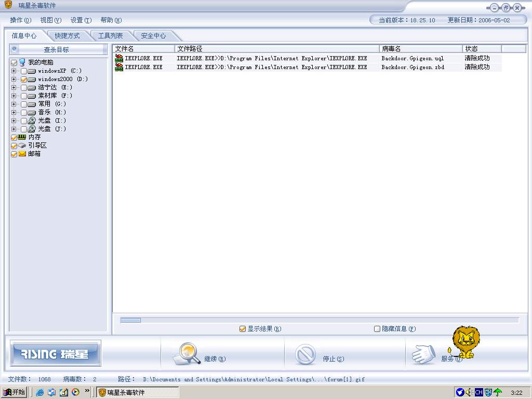This screenshot has width=532, height=399.
Task: Click the scan progress bar
Action: pyautogui.click(x=320, y=320)
